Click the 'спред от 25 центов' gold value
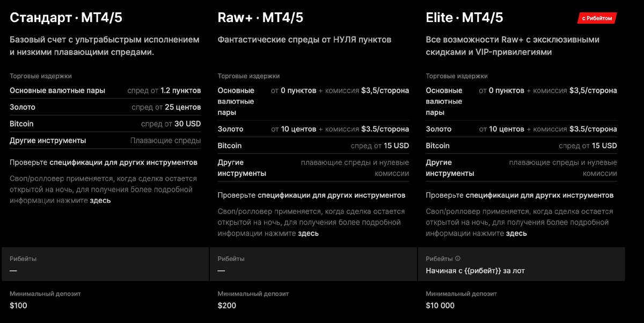This screenshot has height=323, width=644. click(x=166, y=107)
